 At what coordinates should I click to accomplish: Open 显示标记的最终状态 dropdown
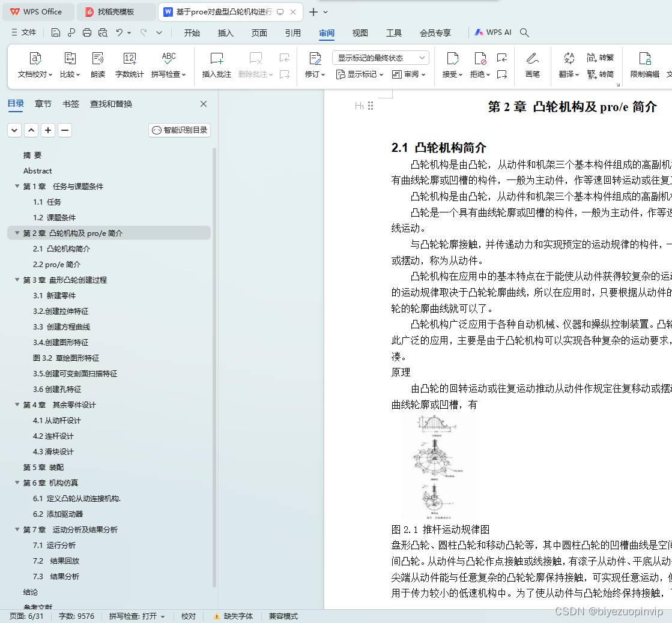[381, 58]
